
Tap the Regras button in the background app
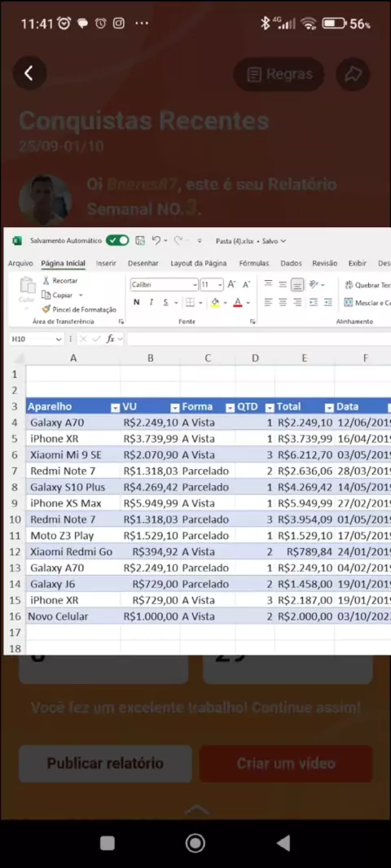[x=279, y=74]
